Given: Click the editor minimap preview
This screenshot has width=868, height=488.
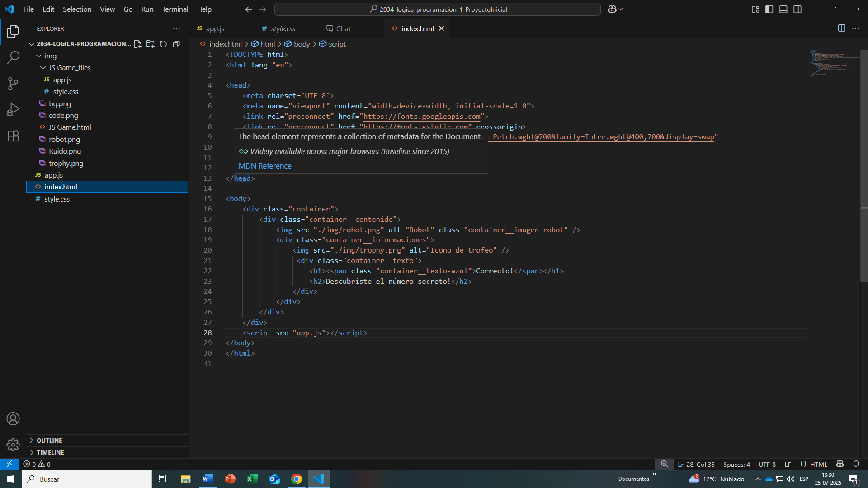Looking at the screenshot, I should (x=834, y=63).
